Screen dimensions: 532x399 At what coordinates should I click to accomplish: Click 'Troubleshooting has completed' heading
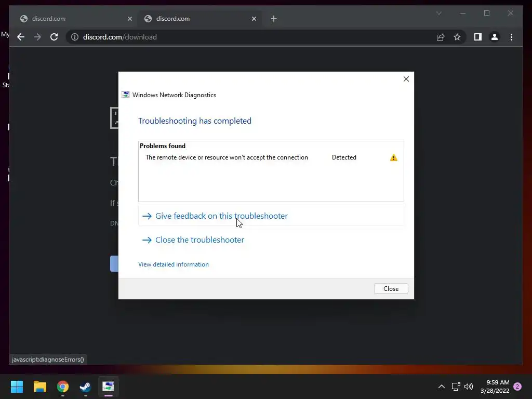point(195,121)
